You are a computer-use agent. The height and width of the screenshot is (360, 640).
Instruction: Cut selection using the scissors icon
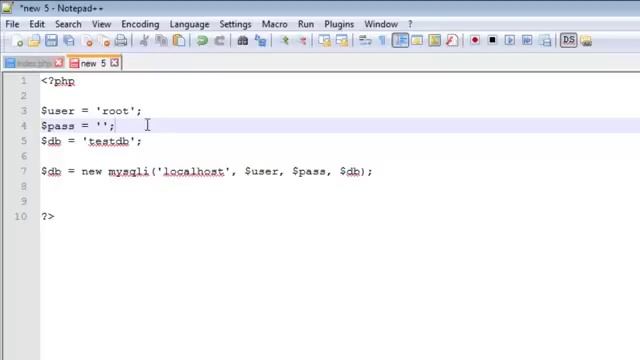coord(144,40)
